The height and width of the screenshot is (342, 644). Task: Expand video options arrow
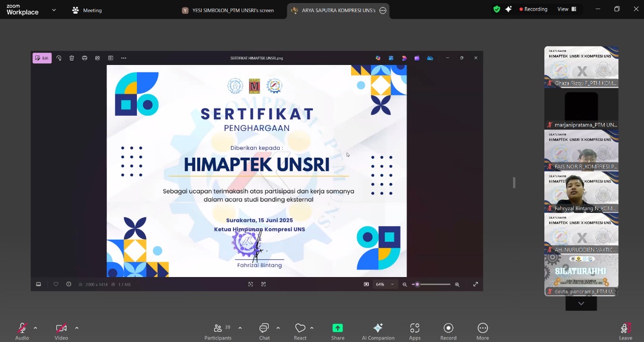pos(76,328)
